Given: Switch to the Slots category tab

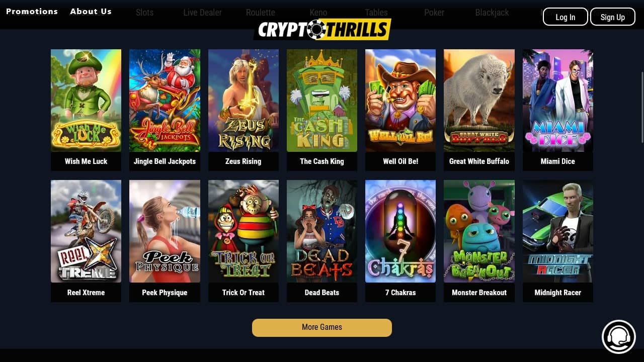Looking at the screenshot, I should [x=144, y=13].
